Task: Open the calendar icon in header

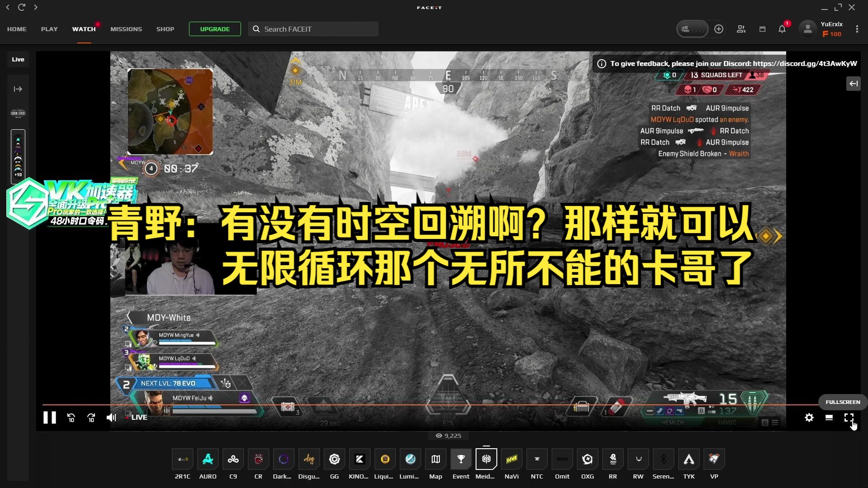Action: (762, 29)
